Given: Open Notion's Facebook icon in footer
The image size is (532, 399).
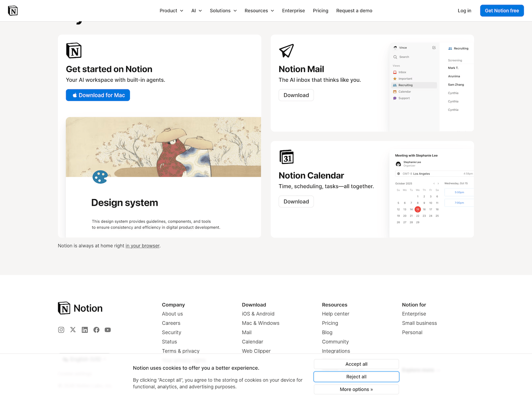Looking at the screenshot, I should coord(97,330).
